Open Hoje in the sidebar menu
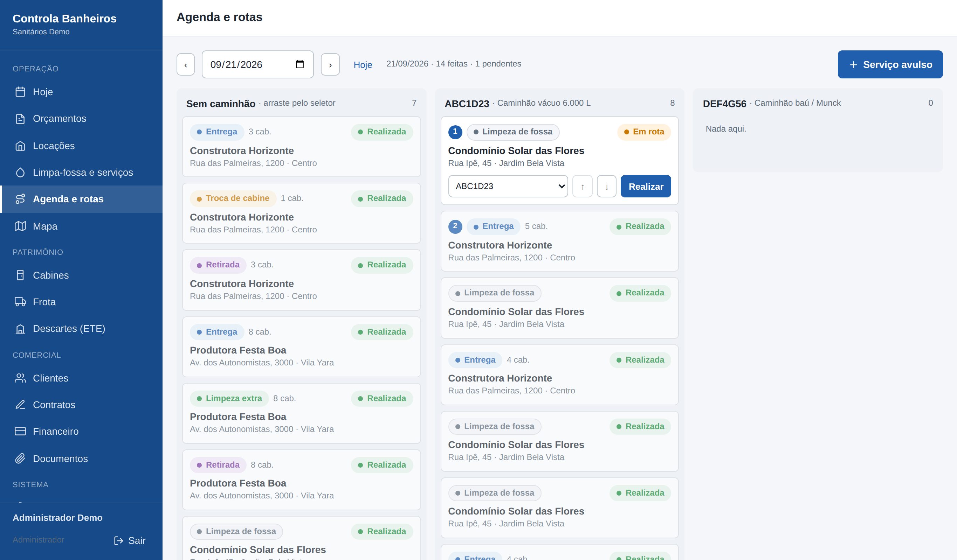 point(81,92)
